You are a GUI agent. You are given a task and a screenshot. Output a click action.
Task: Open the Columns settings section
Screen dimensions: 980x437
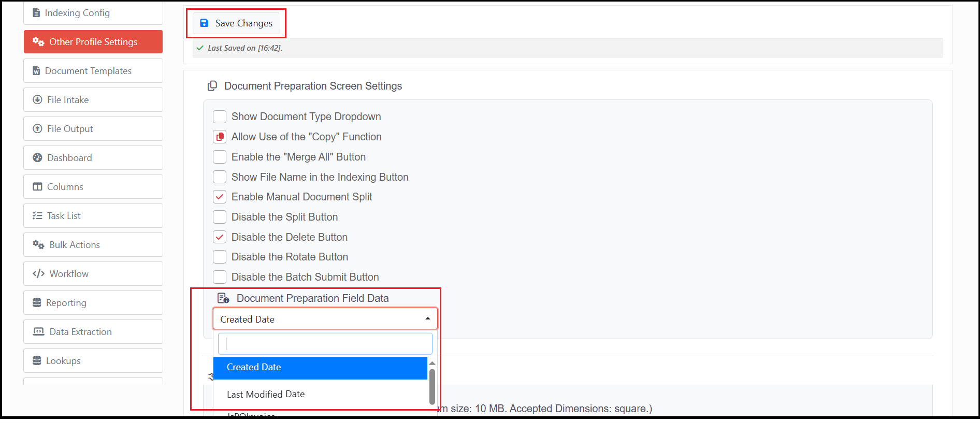pyautogui.click(x=93, y=186)
